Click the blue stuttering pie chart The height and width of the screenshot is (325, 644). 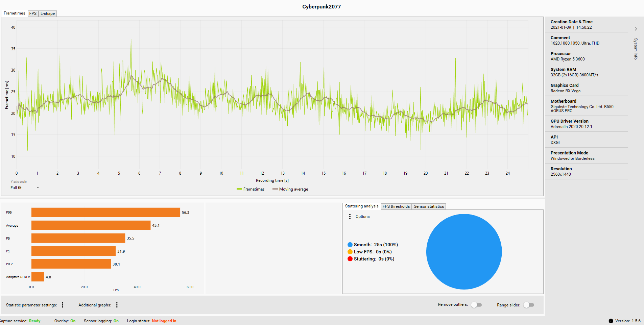click(x=464, y=252)
